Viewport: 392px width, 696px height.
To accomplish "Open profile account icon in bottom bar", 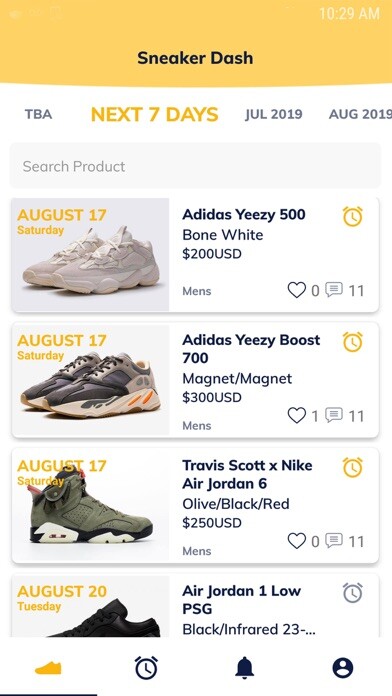I will coord(343,668).
